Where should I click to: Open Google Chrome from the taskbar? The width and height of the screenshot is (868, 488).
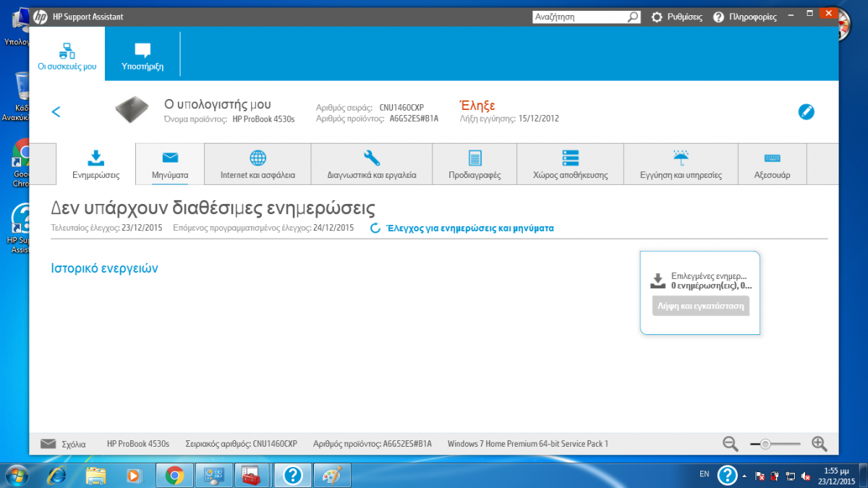coord(174,475)
